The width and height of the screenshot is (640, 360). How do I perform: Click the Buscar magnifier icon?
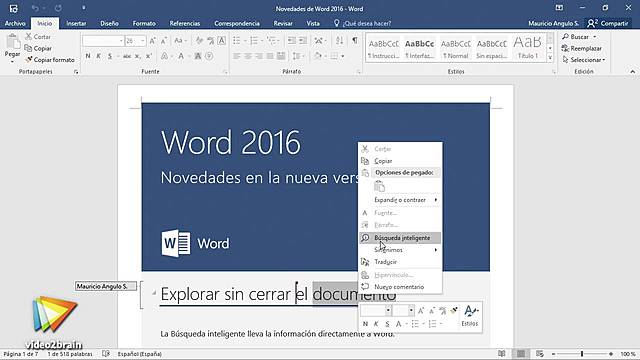click(x=565, y=37)
